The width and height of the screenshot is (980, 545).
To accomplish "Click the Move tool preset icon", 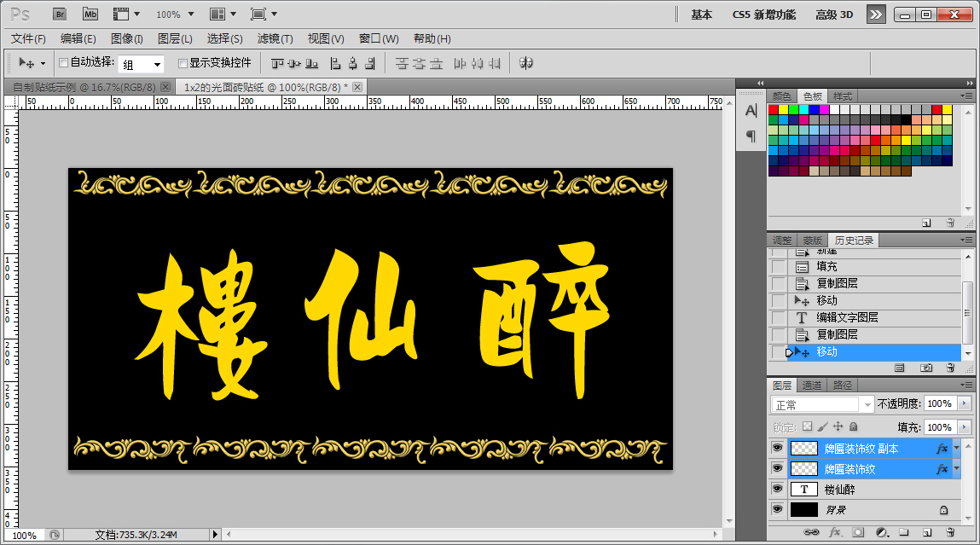I will pos(27,62).
